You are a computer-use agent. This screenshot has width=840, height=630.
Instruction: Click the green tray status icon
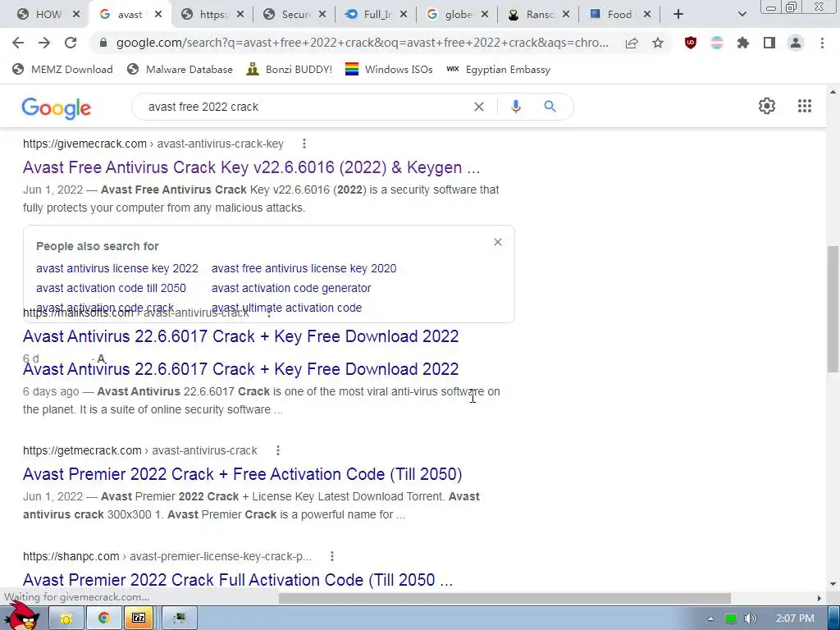[x=730, y=619]
